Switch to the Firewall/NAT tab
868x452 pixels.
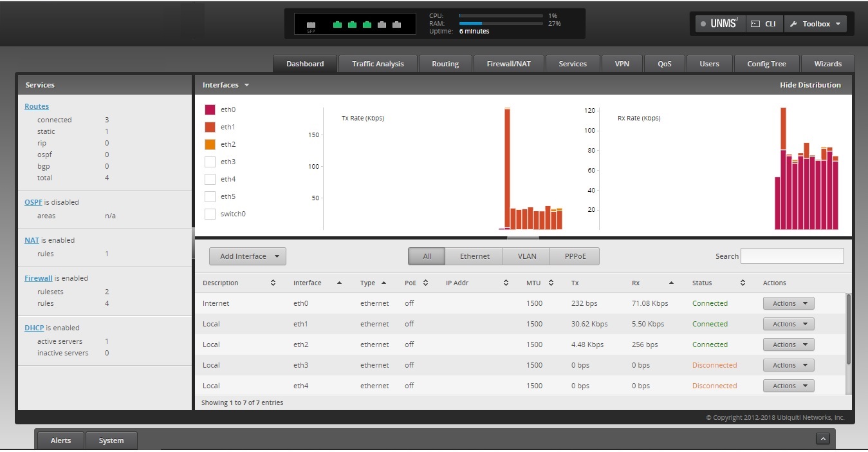508,64
